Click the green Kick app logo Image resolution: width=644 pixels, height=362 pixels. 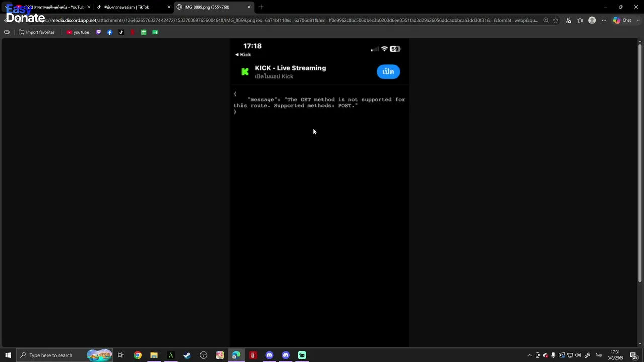pos(245,72)
